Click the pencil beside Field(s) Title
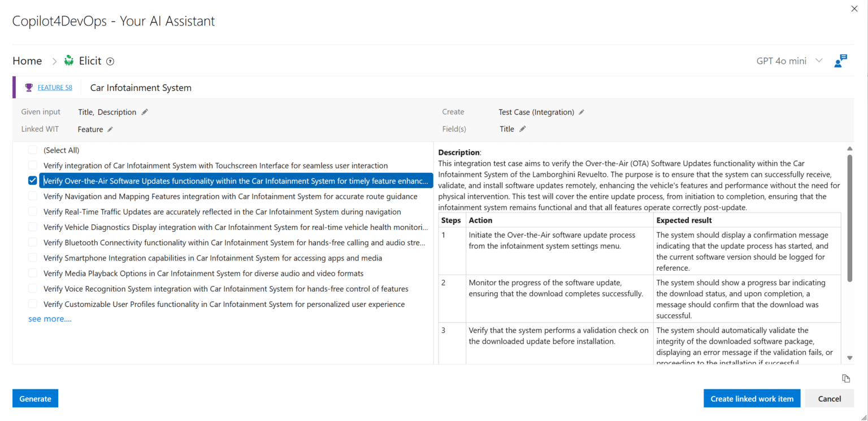The width and height of the screenshot is (868, 421). click(523, 129)
